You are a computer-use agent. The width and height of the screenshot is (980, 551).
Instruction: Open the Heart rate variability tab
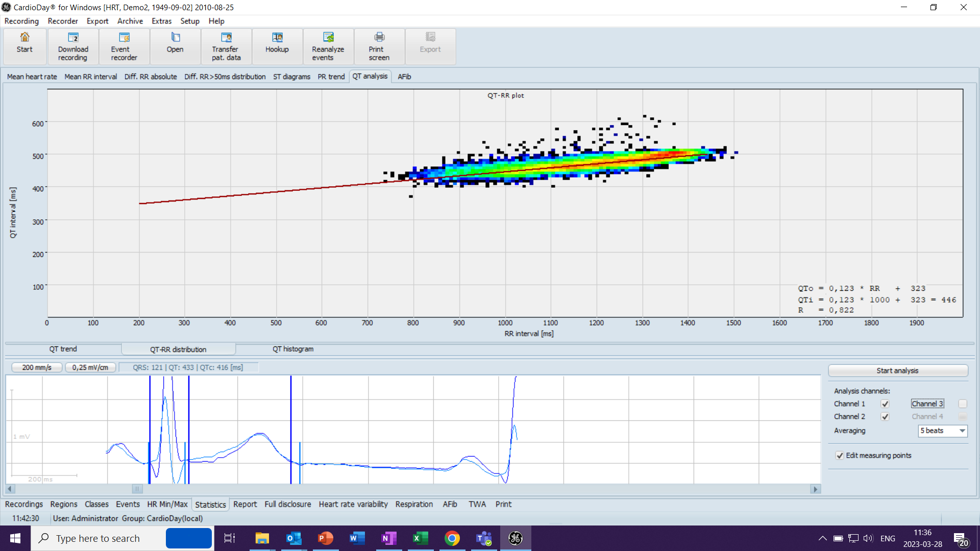point(353,504)
